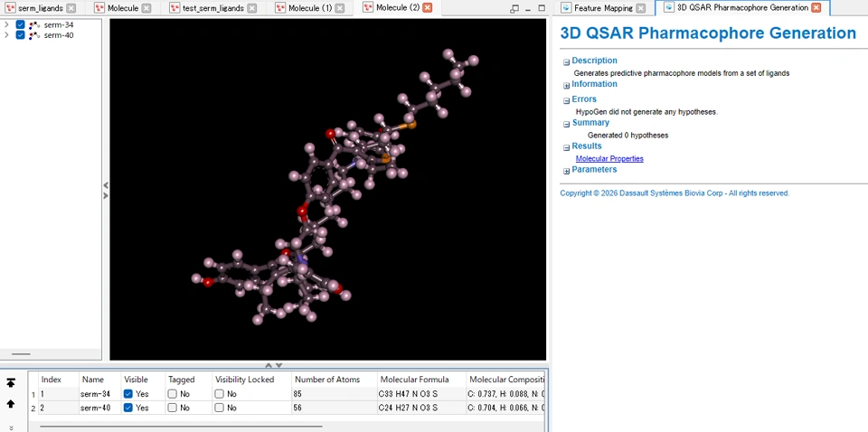Image resolution: width=868 pixels, height=432 pixels.
Task: Move row up with the up arrow icon
Action: (11, 404)
